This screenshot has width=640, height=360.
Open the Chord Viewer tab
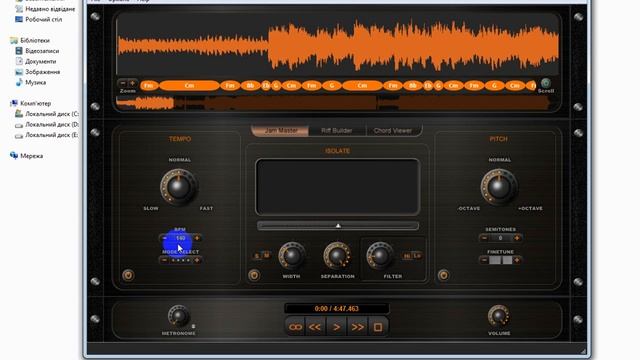coord(393,131)
